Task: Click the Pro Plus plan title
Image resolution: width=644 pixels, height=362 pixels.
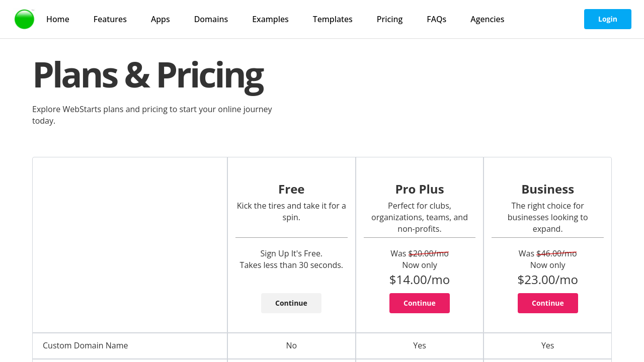Action: click(x=420, y=189)
